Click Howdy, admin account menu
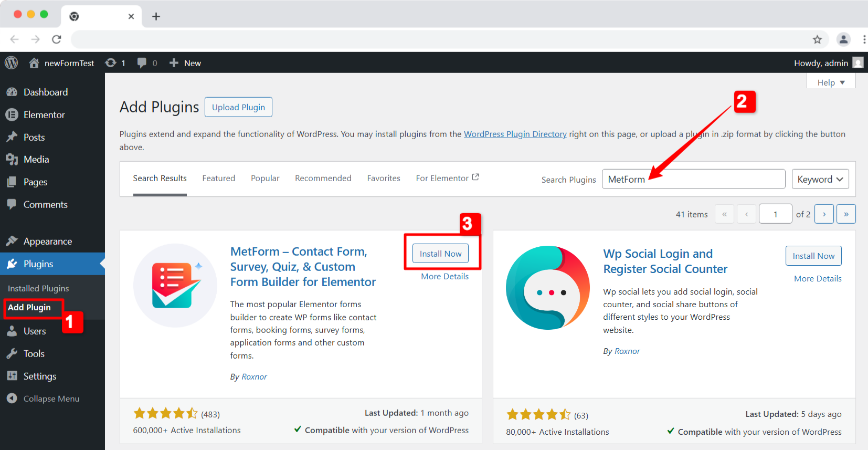 click(821, 63)
